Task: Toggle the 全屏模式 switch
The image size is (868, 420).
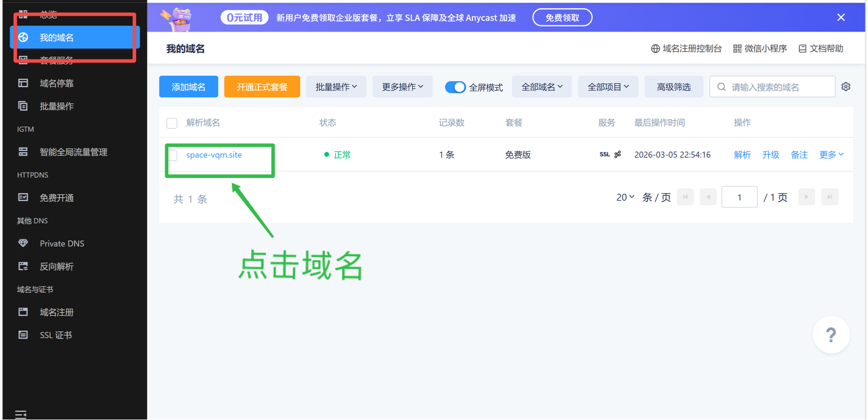Action: (x=455, y=87)
